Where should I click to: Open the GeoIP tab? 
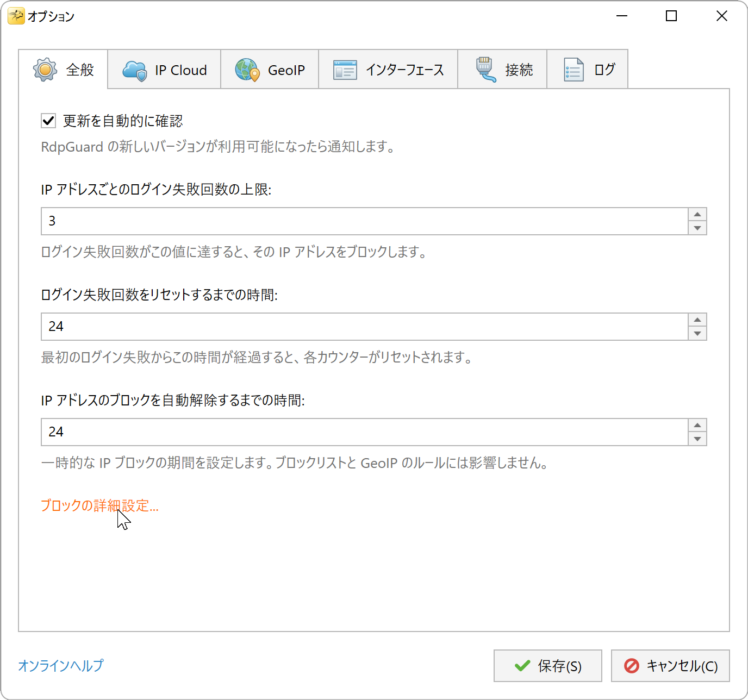pos(270,70)
